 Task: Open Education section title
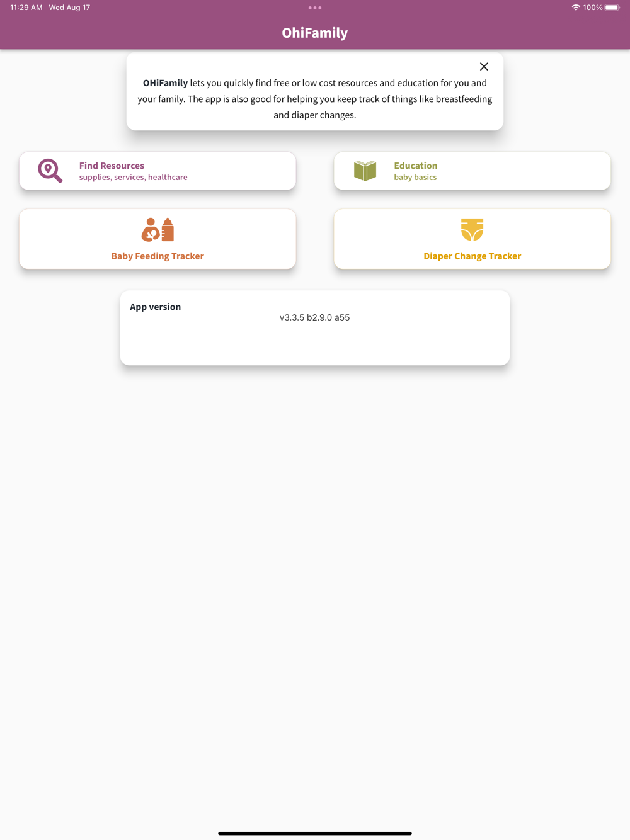(x=416, y=166)
